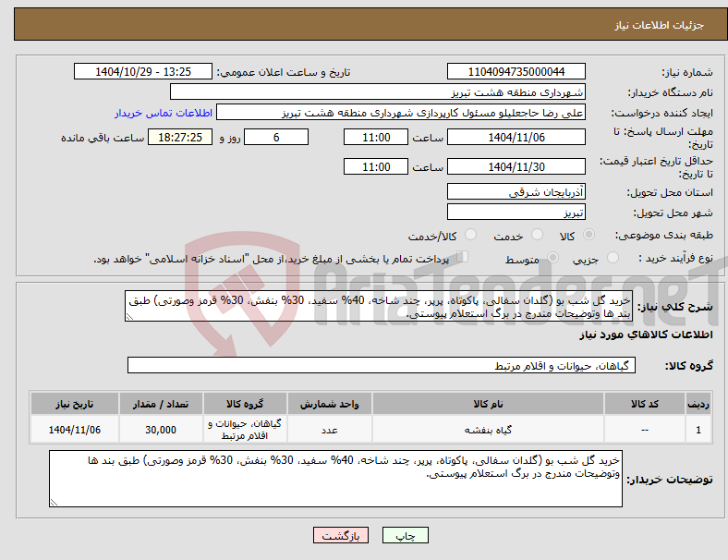Viewport: 728px width, 560px height.
Task: Select the کالا radio button
Action: point(588,235)
